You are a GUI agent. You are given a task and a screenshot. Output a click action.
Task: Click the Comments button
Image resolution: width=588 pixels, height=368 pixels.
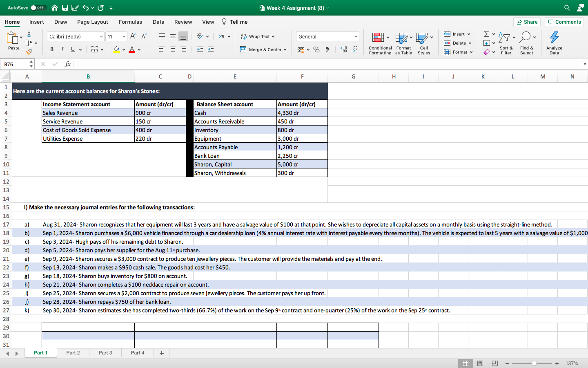click(x=564, y=22)
